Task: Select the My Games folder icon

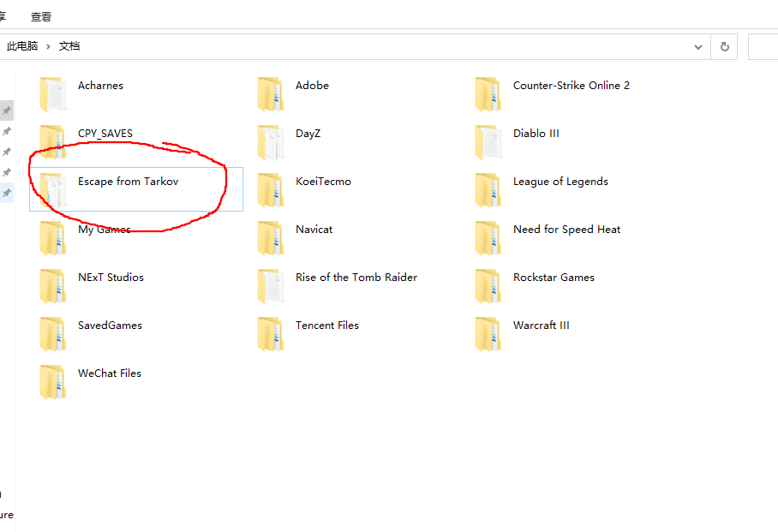Action: point(53,239)
